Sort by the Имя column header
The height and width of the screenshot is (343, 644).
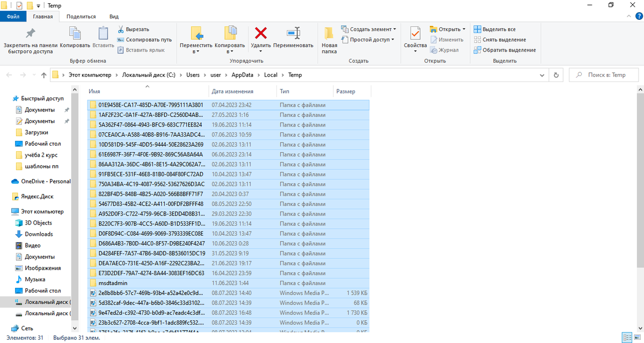click(147, 91)
